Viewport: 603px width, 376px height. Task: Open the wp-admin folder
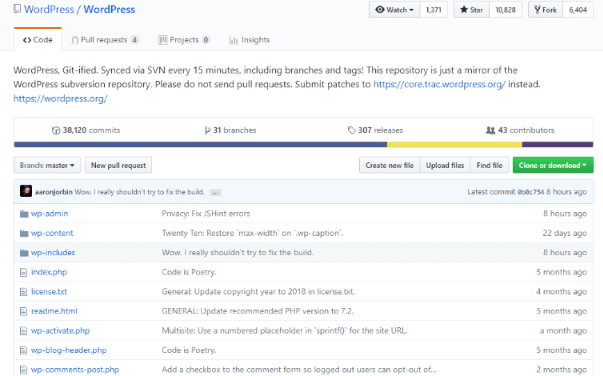(50, 214)
